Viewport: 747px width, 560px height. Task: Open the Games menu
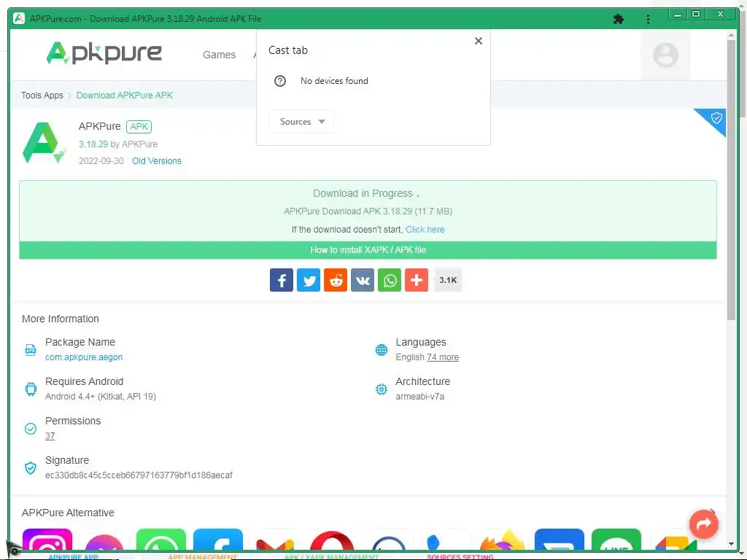(x=219, y=55)
